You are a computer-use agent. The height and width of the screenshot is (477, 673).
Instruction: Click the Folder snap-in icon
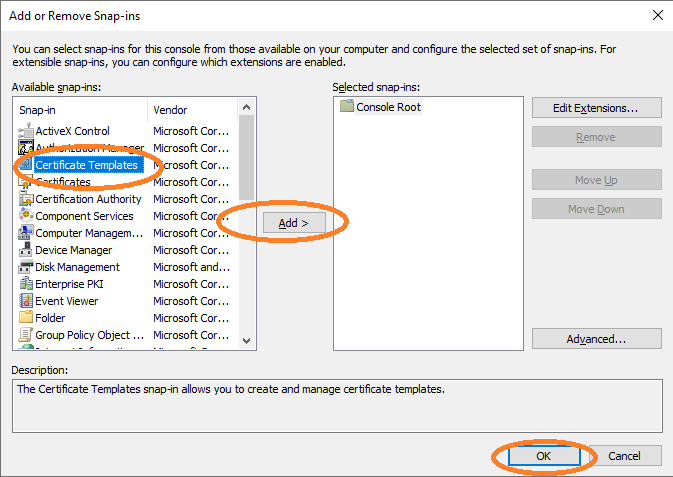click(26, 318)
